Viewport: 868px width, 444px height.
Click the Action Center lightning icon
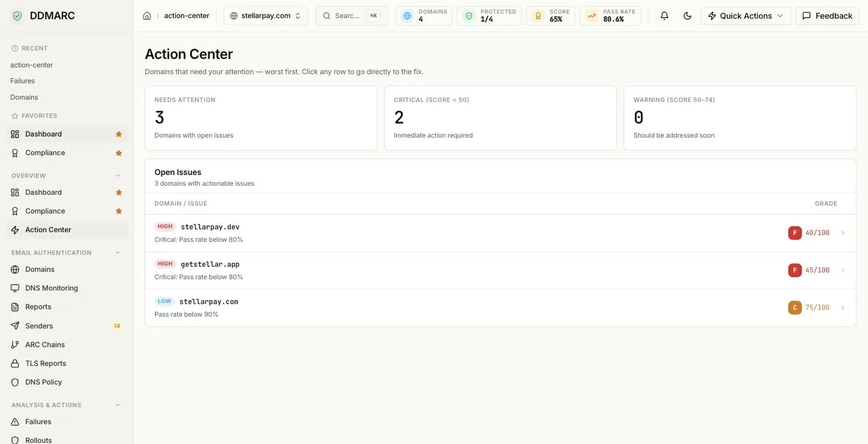(x=15, y=230)
